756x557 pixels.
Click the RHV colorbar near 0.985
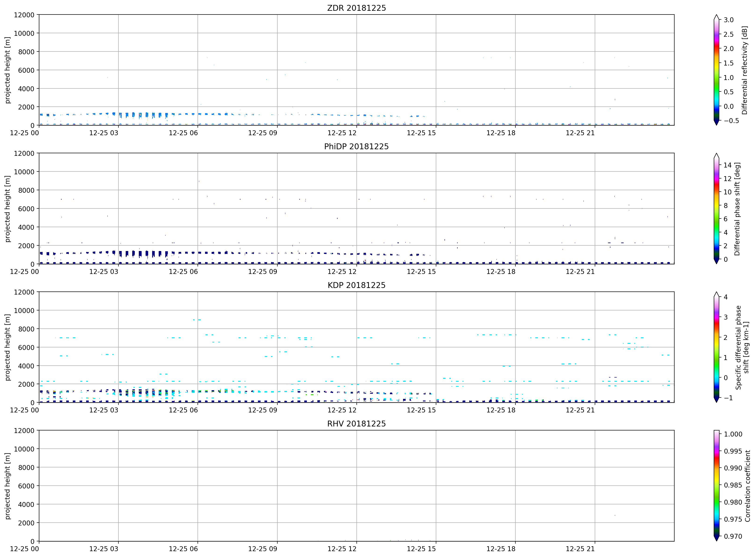click(716, 485)
